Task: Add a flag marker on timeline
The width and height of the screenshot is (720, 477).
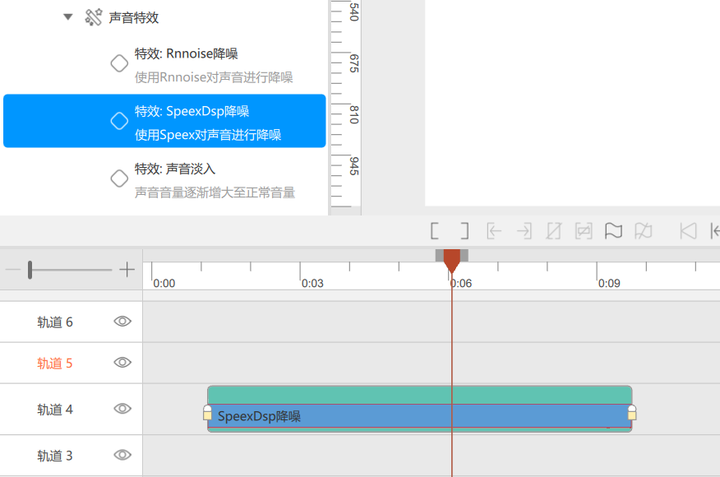Action: coord(613,231)
